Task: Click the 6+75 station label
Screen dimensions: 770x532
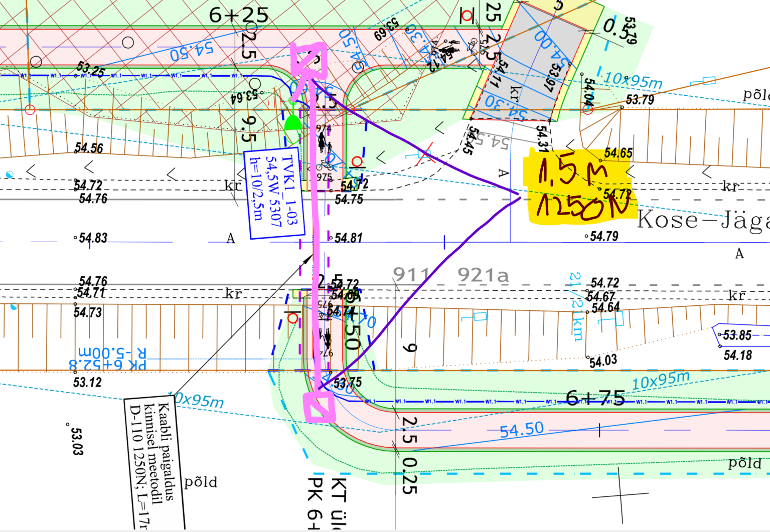Action: point(595,399)
